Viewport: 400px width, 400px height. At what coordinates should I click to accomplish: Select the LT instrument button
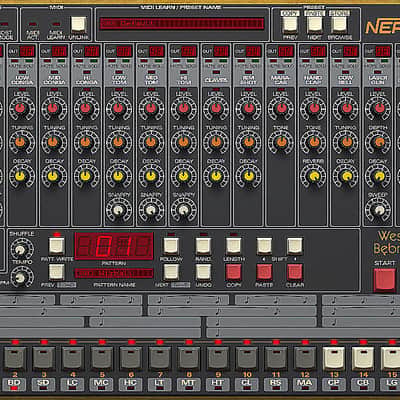[159, 384]
